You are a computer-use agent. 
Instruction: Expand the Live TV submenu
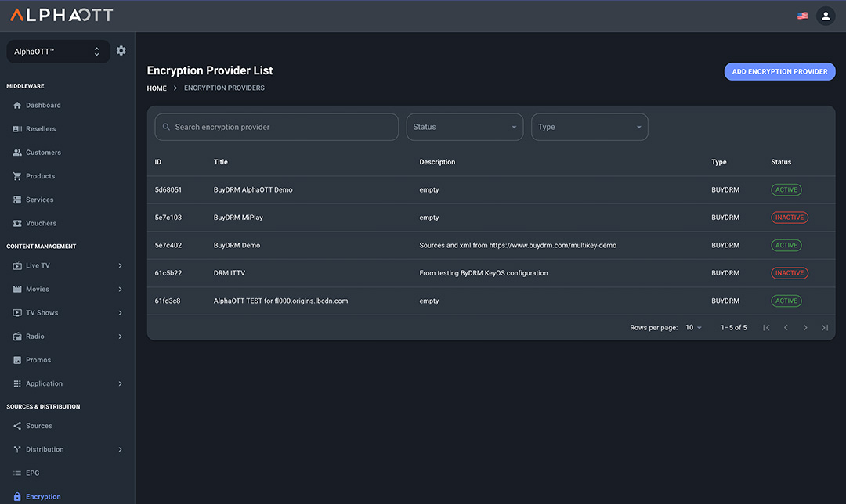click(120, 265)
